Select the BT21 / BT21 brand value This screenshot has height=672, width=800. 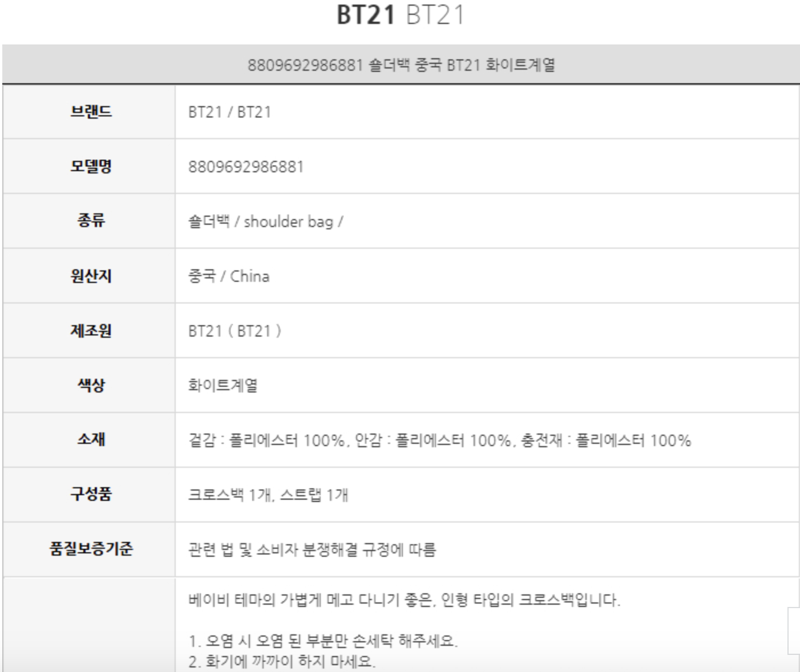(229, 112)
